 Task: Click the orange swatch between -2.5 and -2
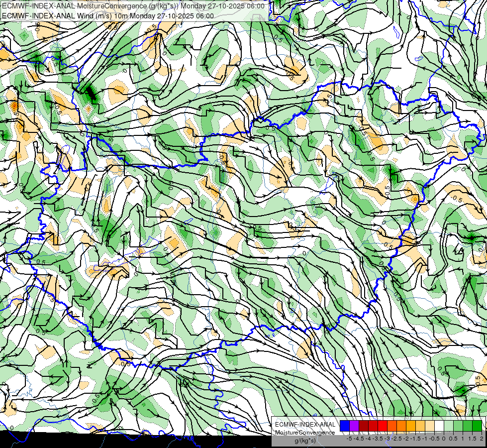[401, 426]
